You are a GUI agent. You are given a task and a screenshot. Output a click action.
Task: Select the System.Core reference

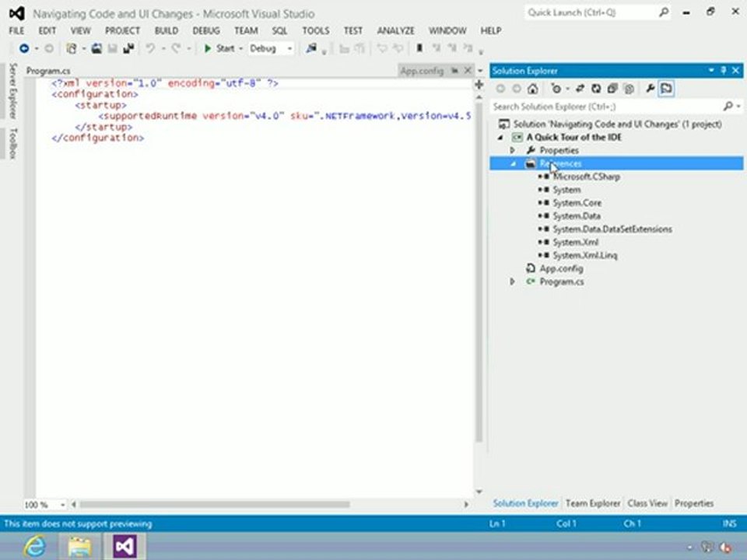coord(577,203)
